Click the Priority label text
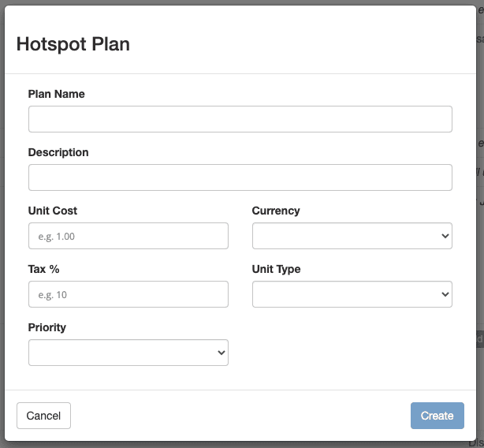The image size is (484, 448). point(47,327)
